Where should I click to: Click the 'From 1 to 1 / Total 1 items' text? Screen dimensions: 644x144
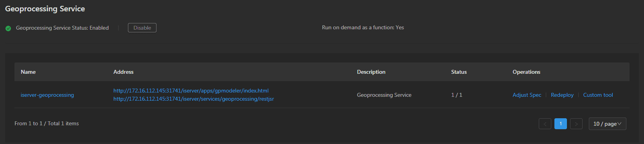tap(47, 123)
